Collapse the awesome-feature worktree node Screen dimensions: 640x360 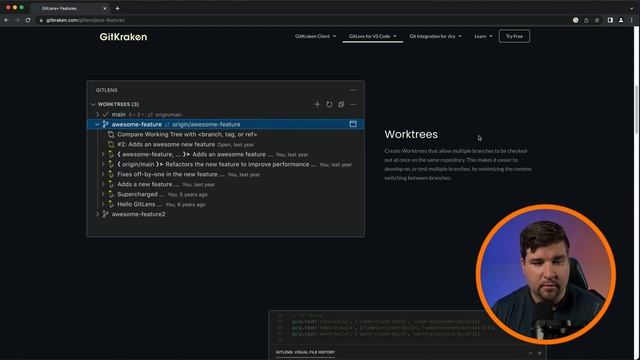(98, 124)
